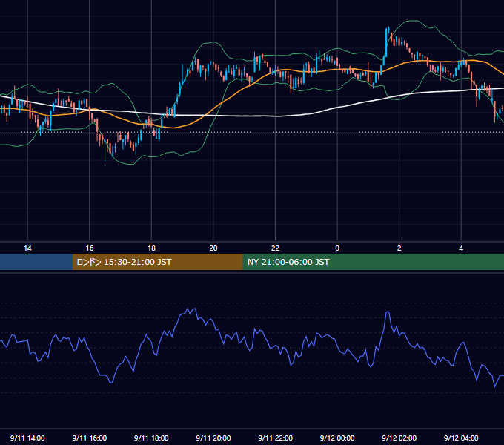
Task: Click the 14 hour axis label
Action: [27, 248]
